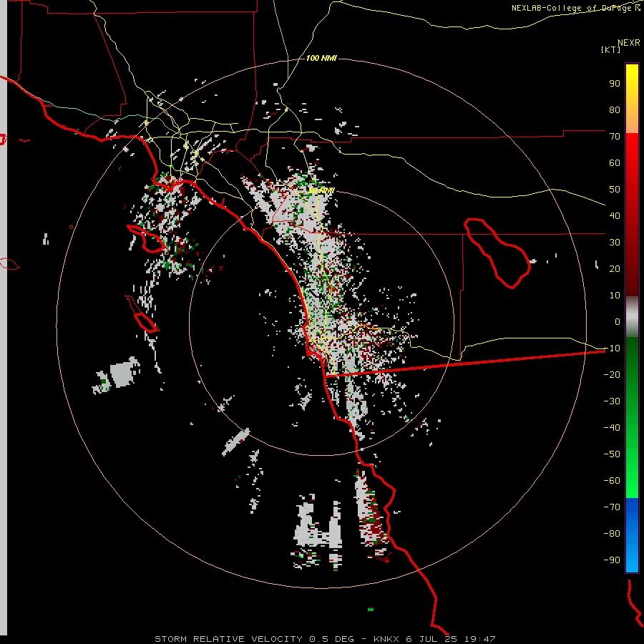Click the NEXLAB-College of DuPage credit text
Viewport: 644px width, 644px height.
[575, 8]
